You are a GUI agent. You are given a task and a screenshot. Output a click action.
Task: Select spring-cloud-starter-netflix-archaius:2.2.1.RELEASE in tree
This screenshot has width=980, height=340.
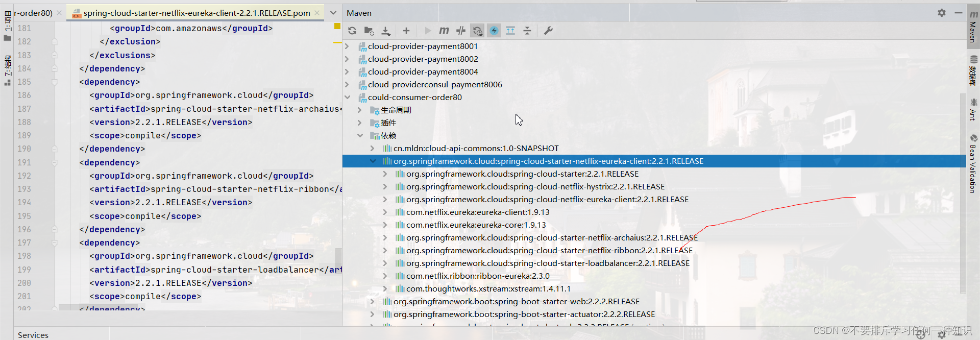(552, 238)
